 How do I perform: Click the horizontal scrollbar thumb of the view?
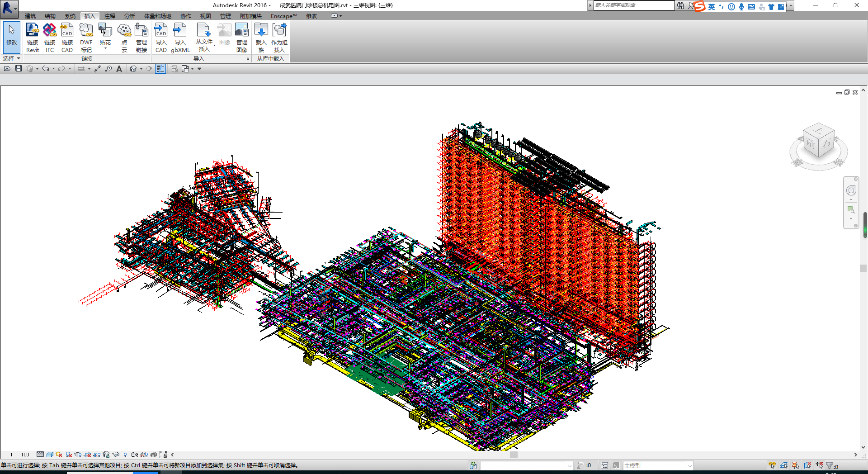point(514,455)
